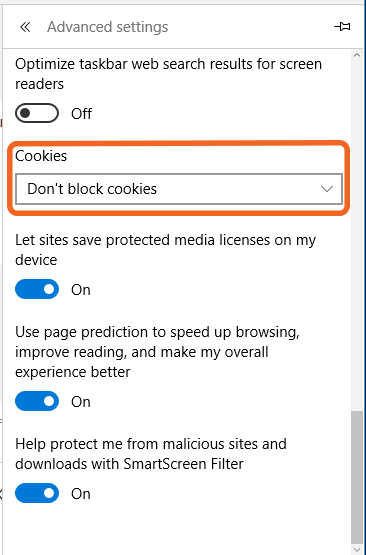Turn off the page prediction toggle
The height and width of the screenshot is (555, 366).
(37, 401)
